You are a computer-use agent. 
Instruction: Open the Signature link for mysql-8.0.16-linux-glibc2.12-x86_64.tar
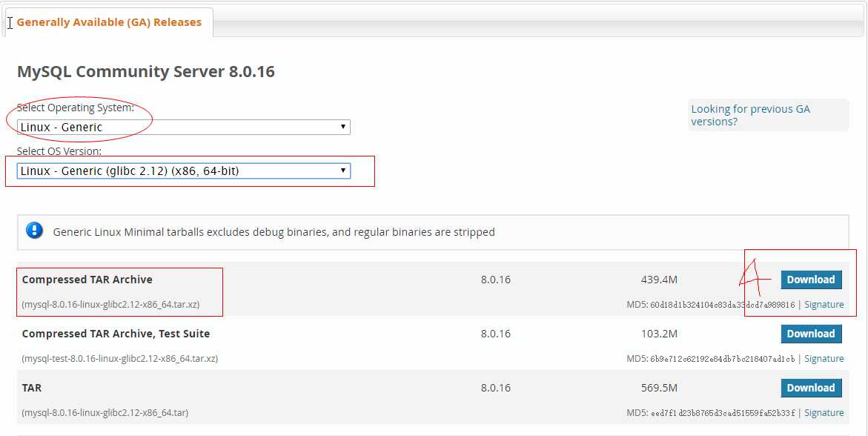click(x=824, y=413)
